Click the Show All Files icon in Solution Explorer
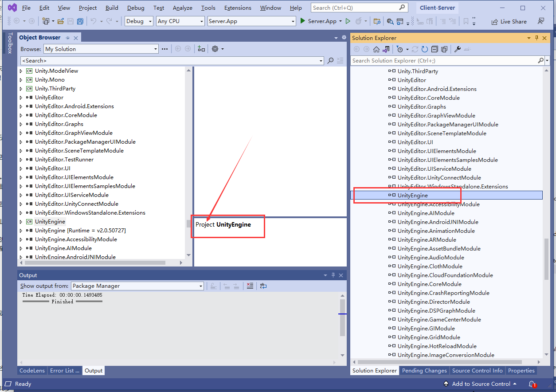 [444, 49]
